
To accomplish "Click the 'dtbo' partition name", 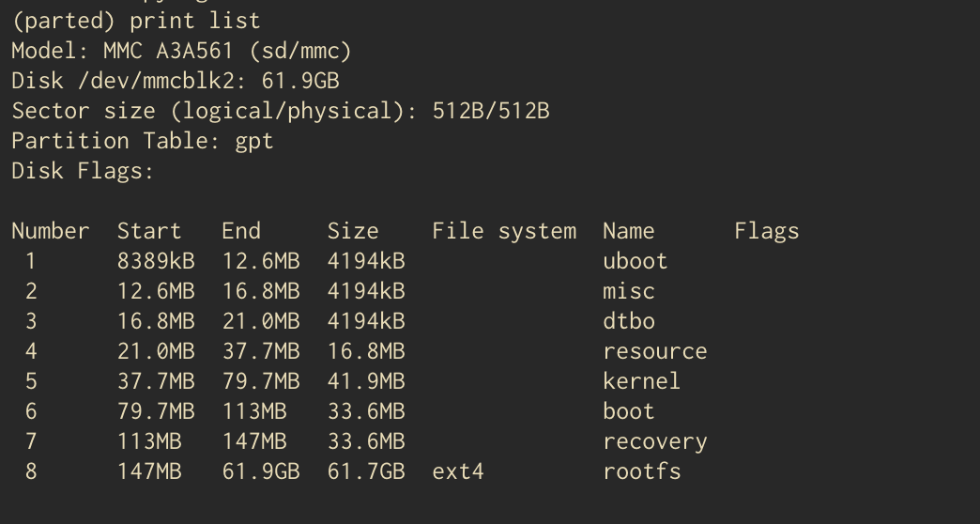I will pyautogui.click(x=628, y=321).
